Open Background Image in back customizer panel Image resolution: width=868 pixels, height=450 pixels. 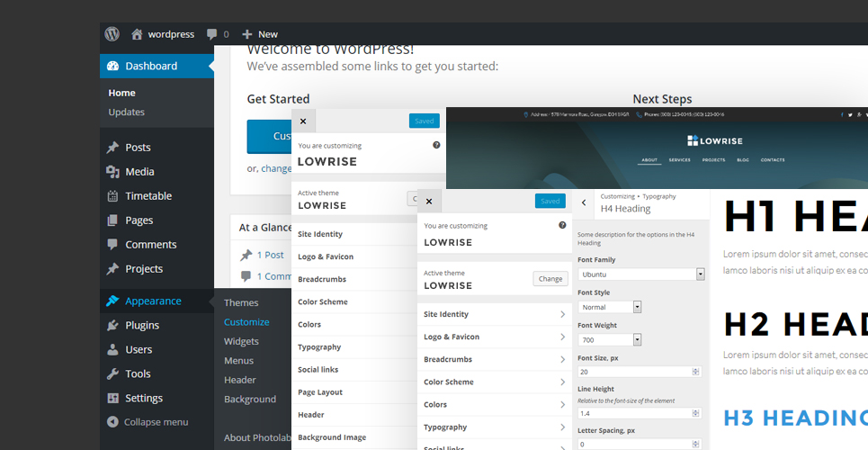pyautogui.click(x=354, y=437)
